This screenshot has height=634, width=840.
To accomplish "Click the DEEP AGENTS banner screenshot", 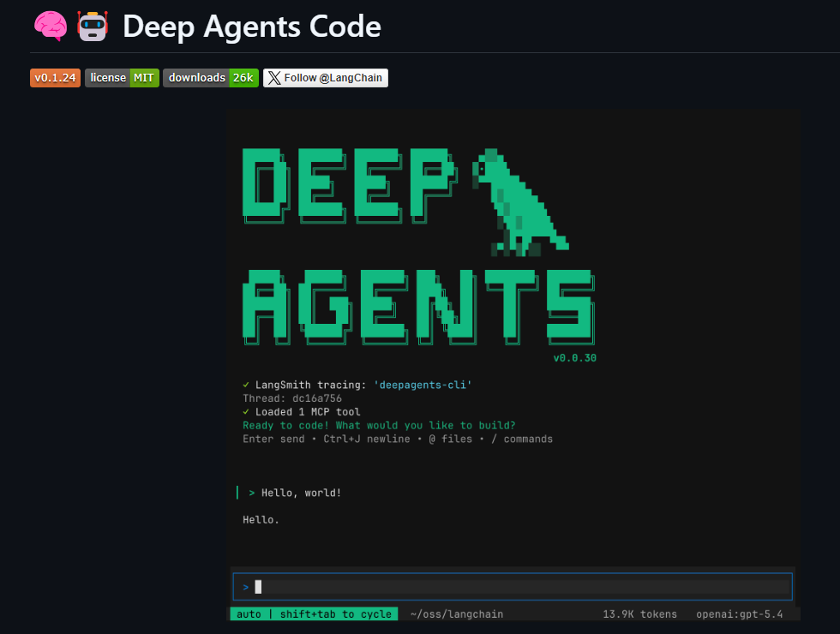I will (513, 365).
